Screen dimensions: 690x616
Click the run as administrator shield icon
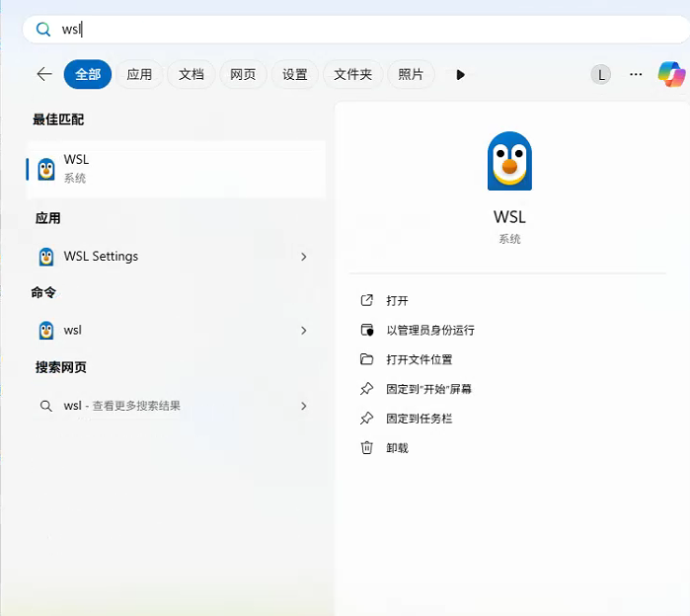tap(366, 330)
